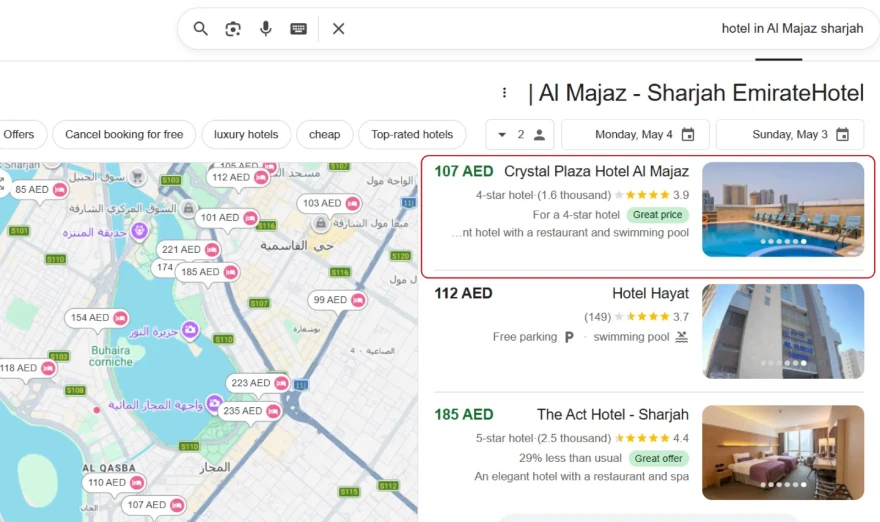This screenshot has width=880, height=522.
Task: Click the search magnifier icon
Action: point(200,29)
